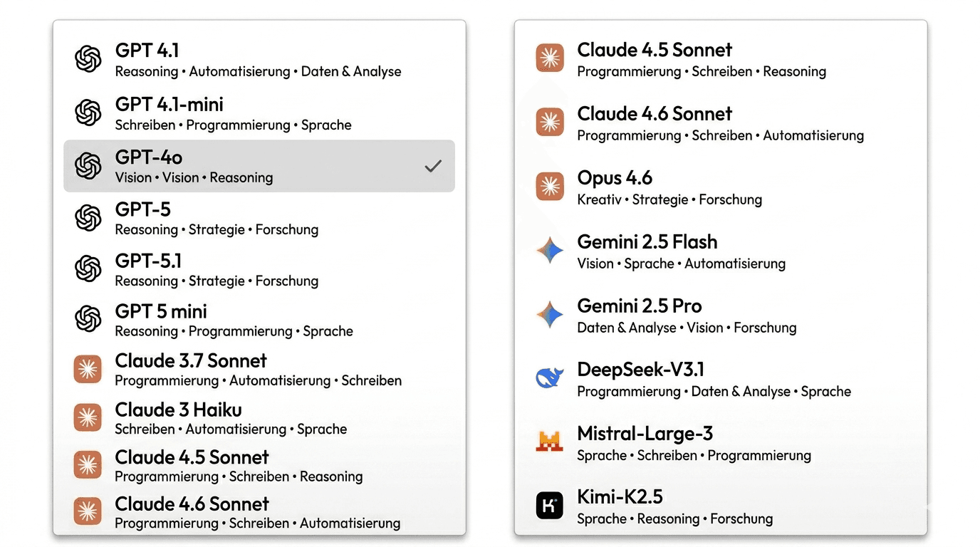Pick DeepSeek-V3.1 from the list
This screenshot has width=980, height=547.
click(x=721, y=379)
